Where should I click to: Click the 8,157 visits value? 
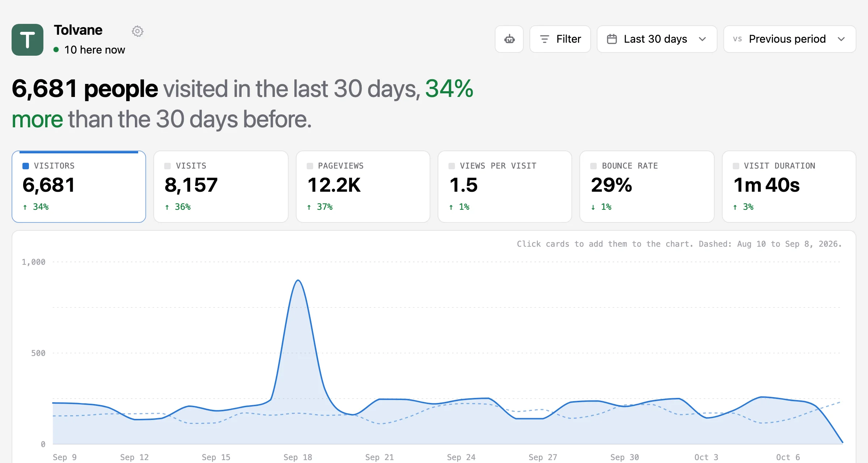click(191, 185)
